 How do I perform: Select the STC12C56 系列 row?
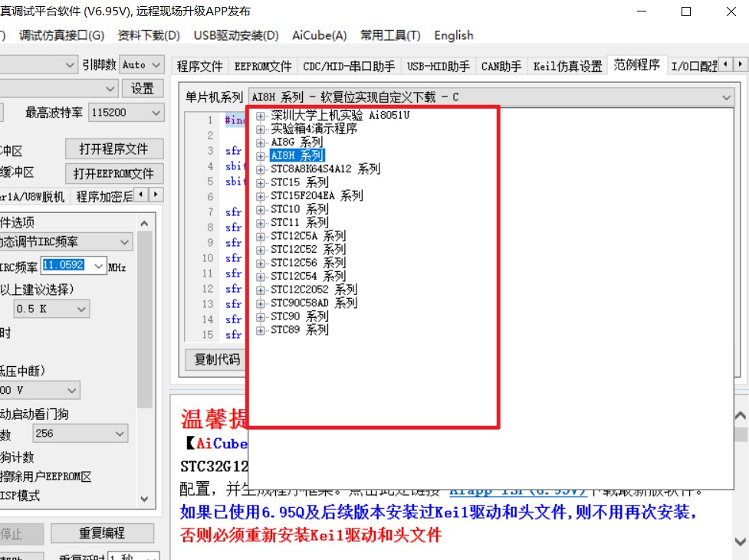[307, 263]
